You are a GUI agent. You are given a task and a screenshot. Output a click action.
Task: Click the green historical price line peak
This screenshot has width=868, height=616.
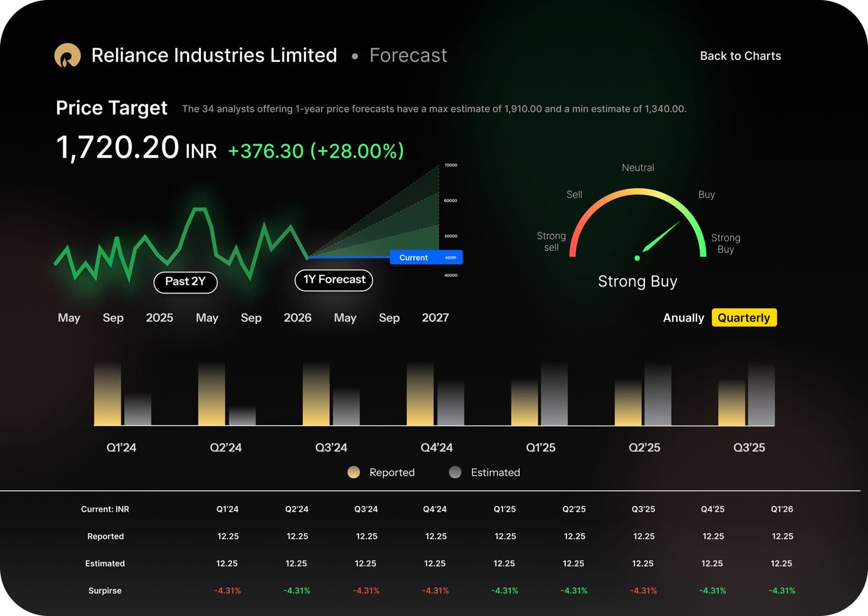(x=200, y=209)
